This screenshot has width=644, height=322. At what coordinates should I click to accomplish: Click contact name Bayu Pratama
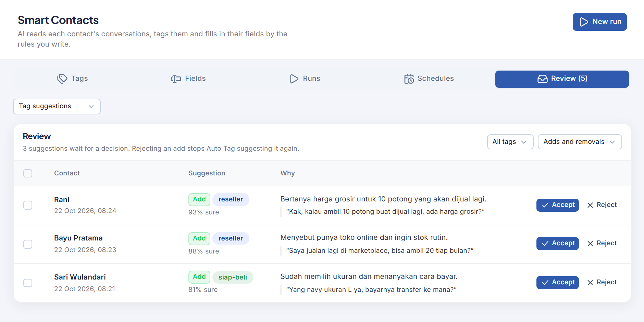[x=78, y=238]
